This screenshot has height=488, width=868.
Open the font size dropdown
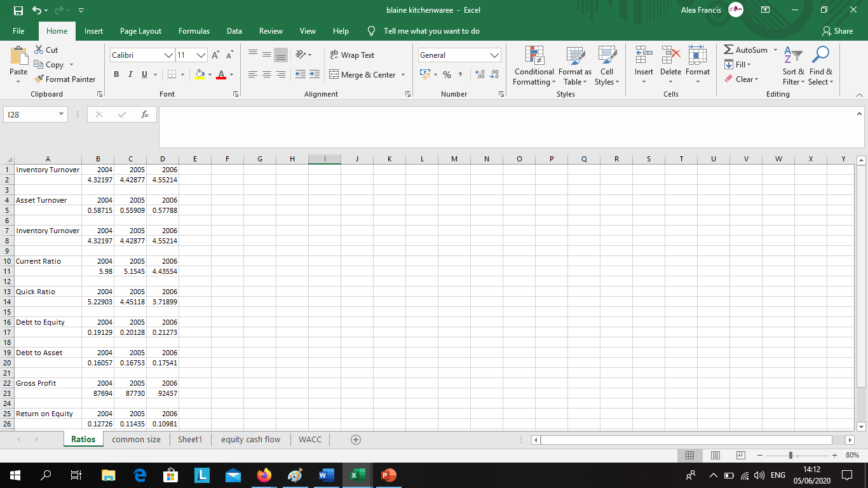click(x=201, y=55)
